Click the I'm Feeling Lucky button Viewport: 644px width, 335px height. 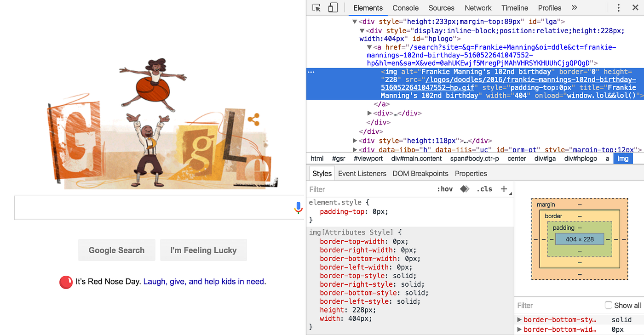(203, 250)
